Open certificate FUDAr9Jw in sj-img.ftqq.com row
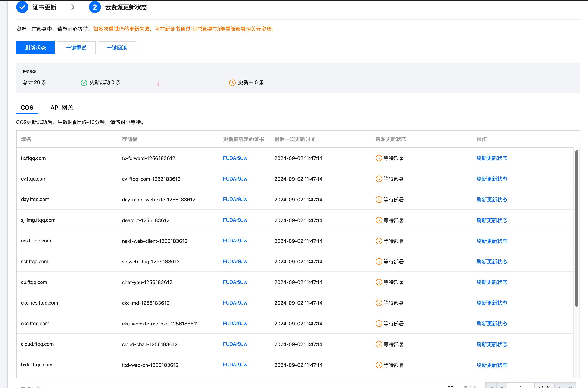 (x=235, y=220)
